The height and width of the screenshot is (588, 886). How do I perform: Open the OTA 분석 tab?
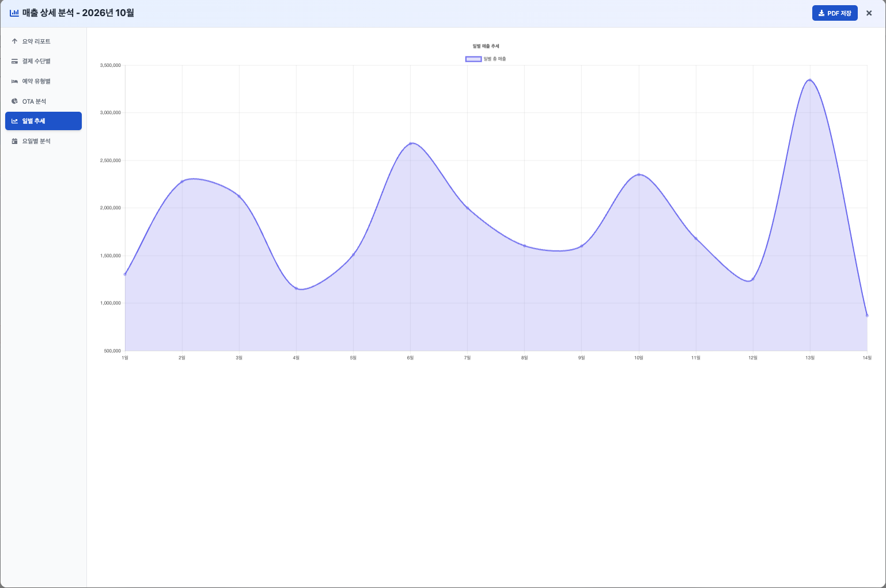click(x=43, y=101)
